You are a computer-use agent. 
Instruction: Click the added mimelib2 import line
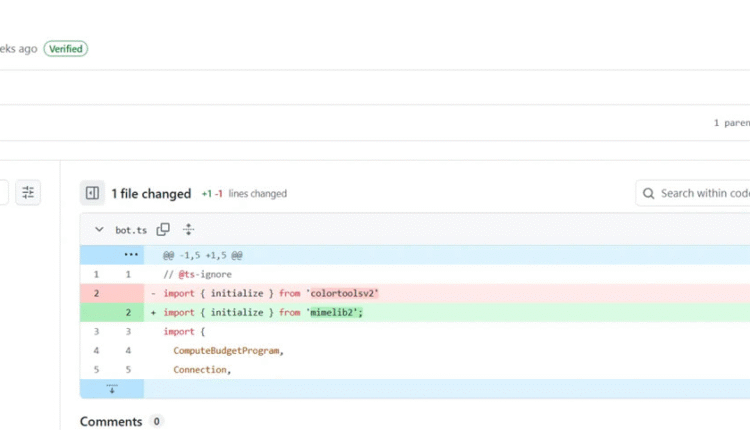pos(262,312)
